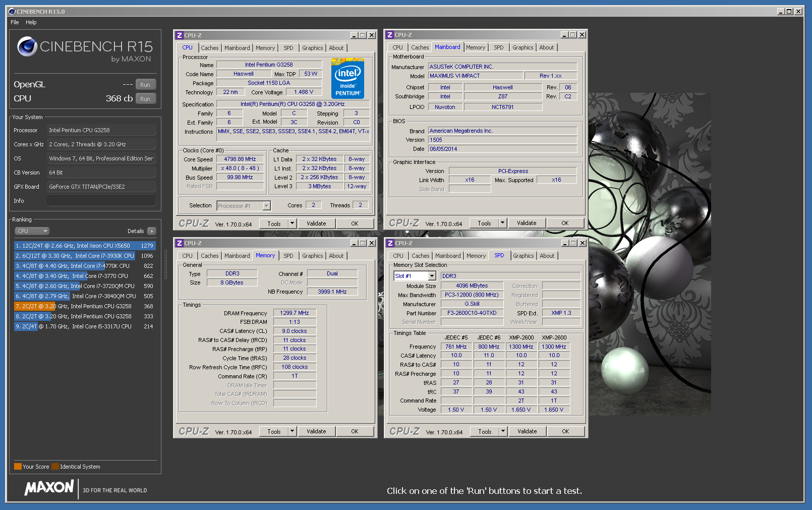Click the Cinebench logo icon in the title bar

click(12, 11)
